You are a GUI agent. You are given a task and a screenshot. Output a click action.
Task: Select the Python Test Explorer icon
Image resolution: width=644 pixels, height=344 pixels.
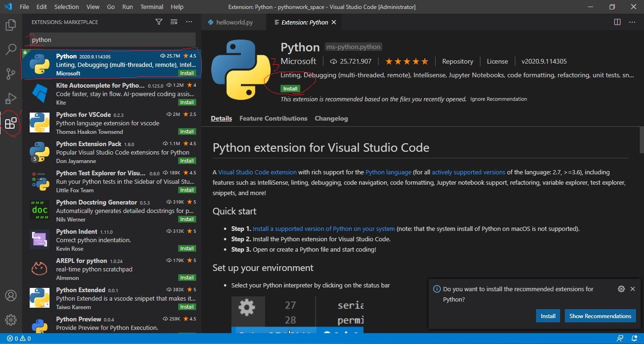pyautogui.click(x=40, y=181)
